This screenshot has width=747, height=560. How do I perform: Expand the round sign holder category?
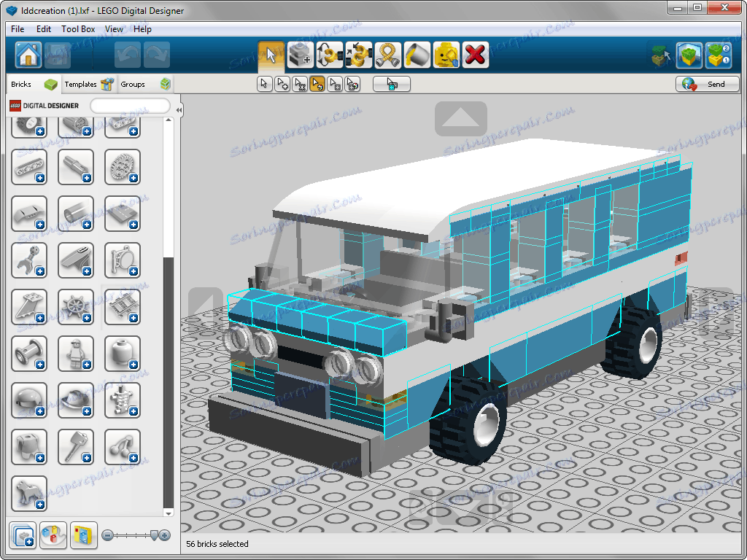tap(123, 260)
